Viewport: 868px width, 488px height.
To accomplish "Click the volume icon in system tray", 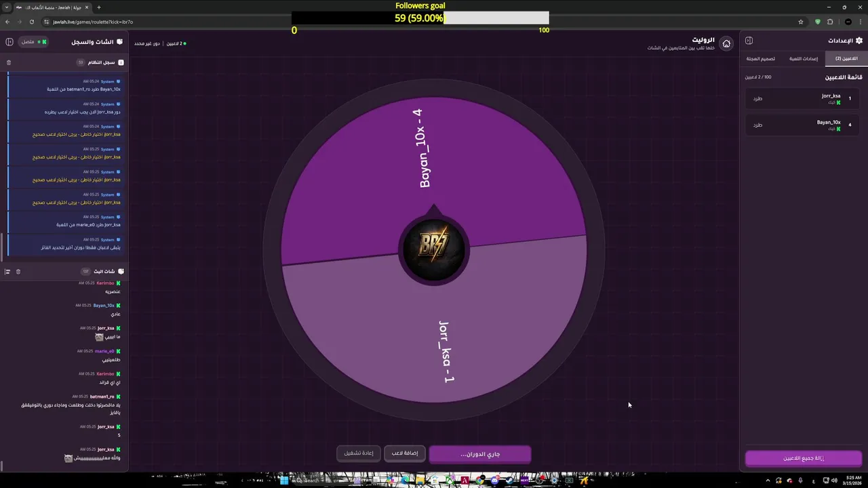I will (833, 481).
